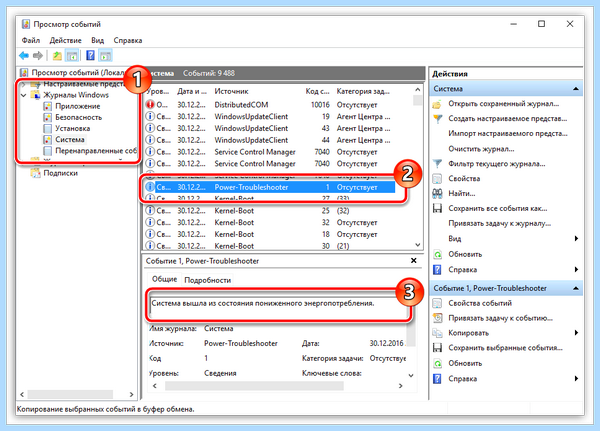Open the Файл menu

click(31, 40)
